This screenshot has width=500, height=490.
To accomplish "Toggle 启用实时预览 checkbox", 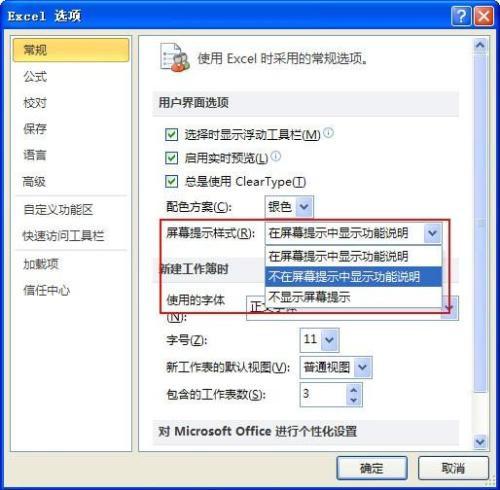I will (x=172, y=158).
